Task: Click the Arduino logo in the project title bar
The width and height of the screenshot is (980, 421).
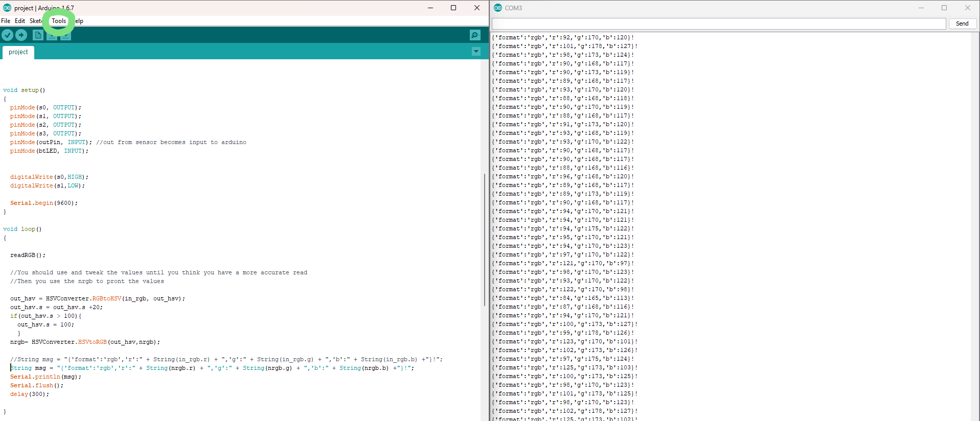Action: (7, 8)
